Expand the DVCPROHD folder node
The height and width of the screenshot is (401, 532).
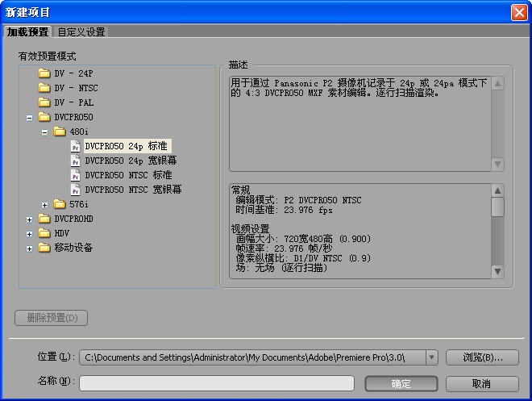pos(30,219)
